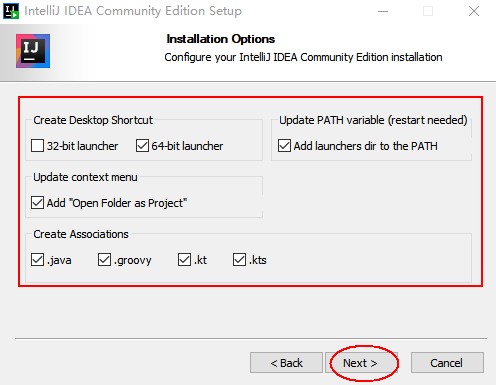Toggle the .kt file association checkbox
Viewport: 496px width, 385px height.
[184, 260]
